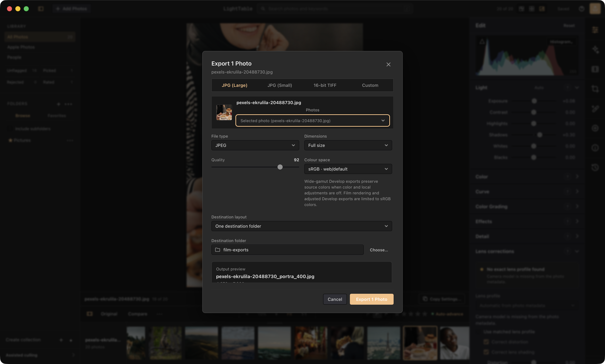605x364 pixels.
Task: Open the before/after compare panel icon
Action: click(595, 69)
